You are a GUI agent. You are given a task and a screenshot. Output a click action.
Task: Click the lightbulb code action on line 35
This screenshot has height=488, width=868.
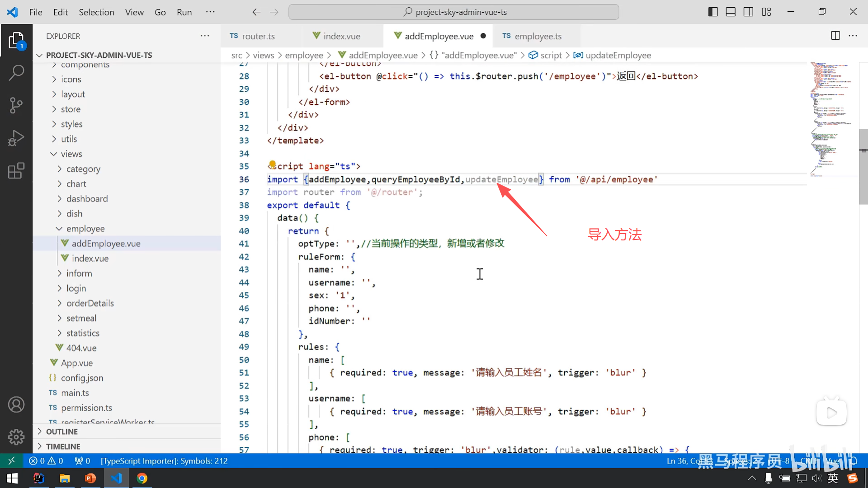(272, 164)
